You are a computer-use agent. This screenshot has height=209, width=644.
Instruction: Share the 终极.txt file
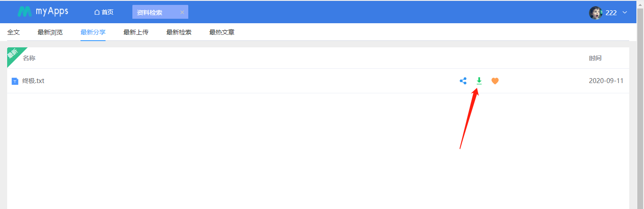(x=463, y=81)
